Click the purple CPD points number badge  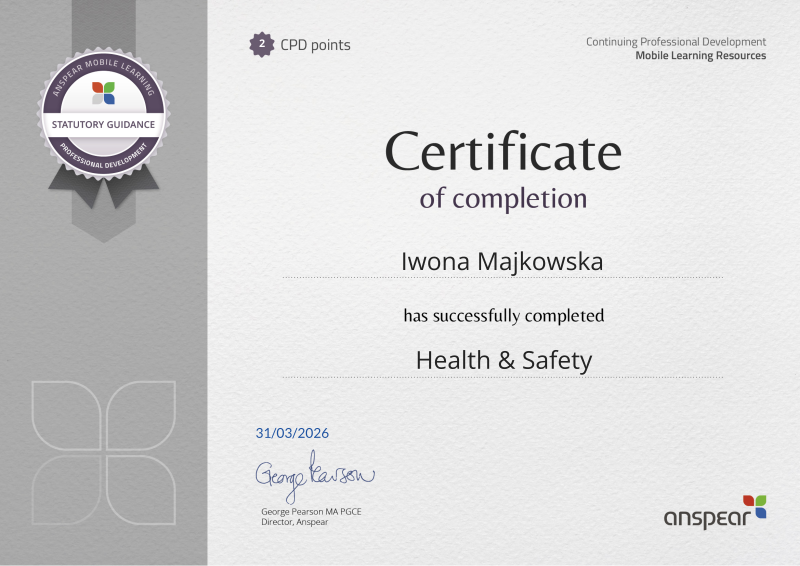point(262,44)
